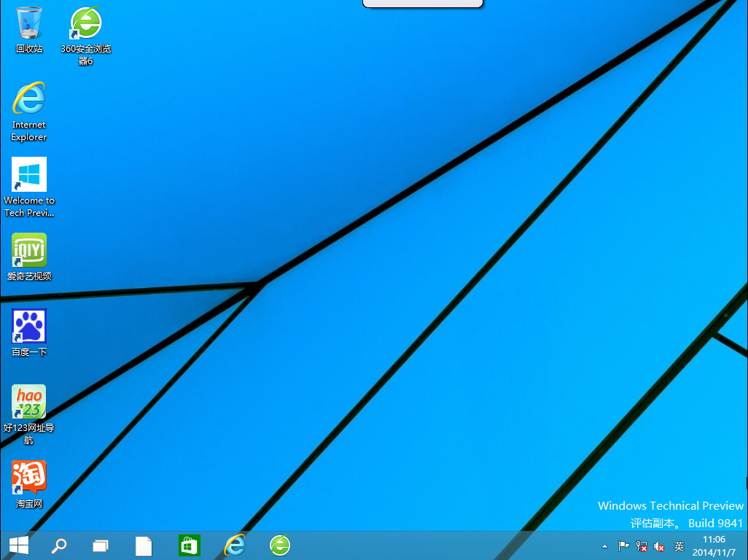The width and height of the screenshot is (748, 560).
Task: Open the Internet Explorer desktop shortcut
Action: tap(29, 102)
